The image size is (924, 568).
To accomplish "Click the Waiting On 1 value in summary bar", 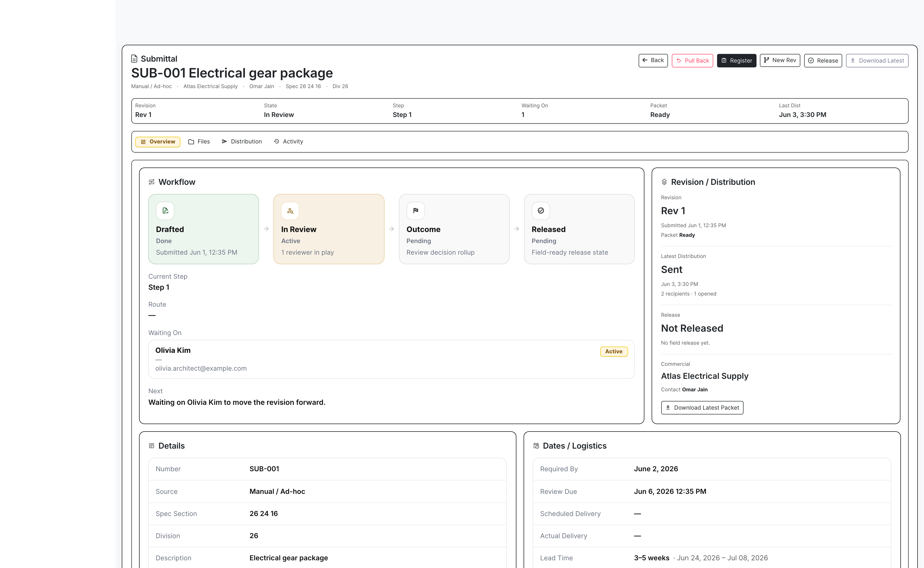I will (523, 115).
